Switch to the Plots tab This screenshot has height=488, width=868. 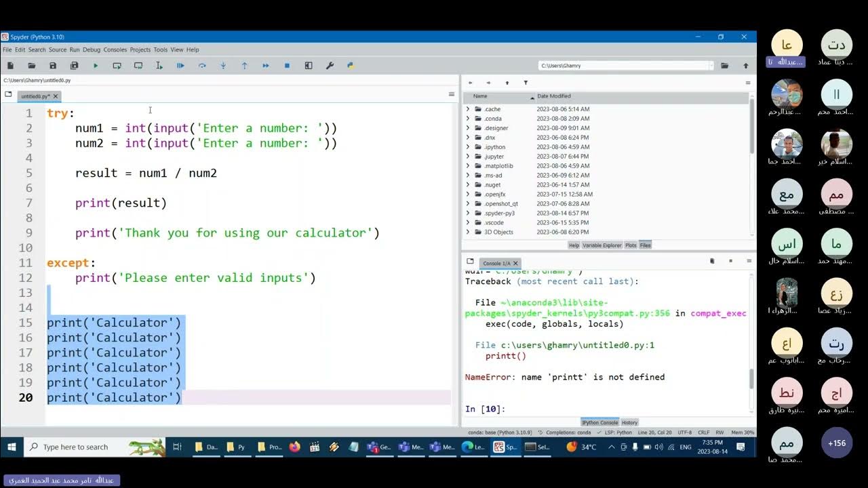coord(631,245)
